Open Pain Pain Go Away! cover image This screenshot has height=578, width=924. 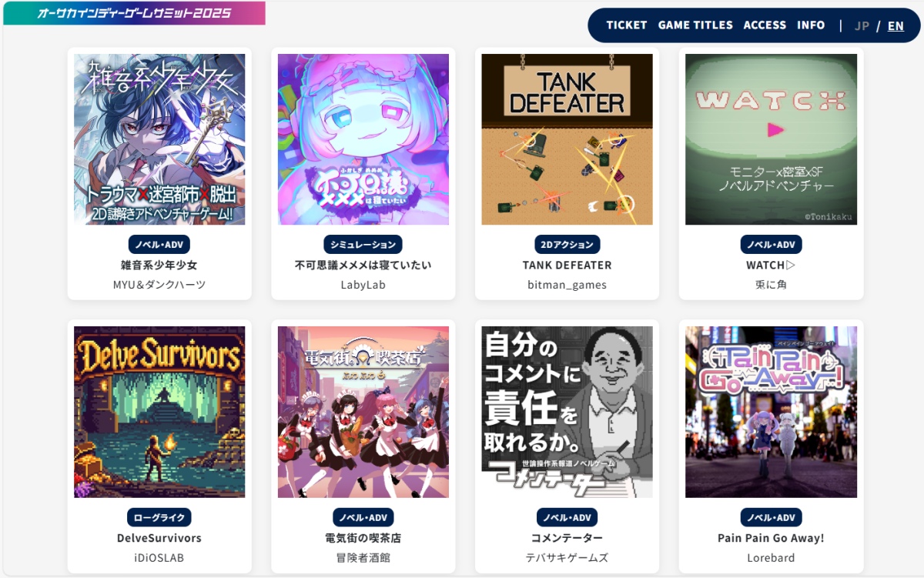tap(771, 412)
